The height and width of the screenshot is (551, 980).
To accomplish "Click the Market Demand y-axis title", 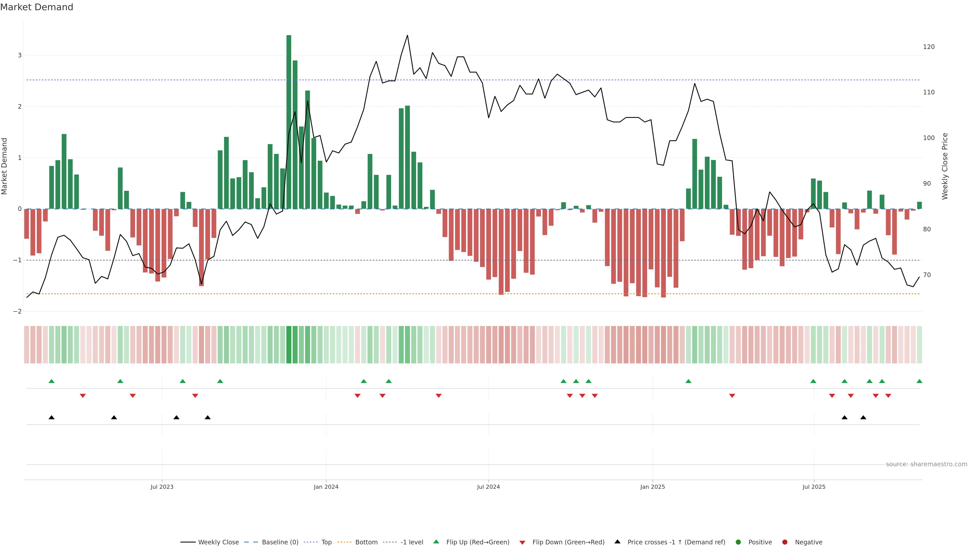I will [x=4, y=166].
